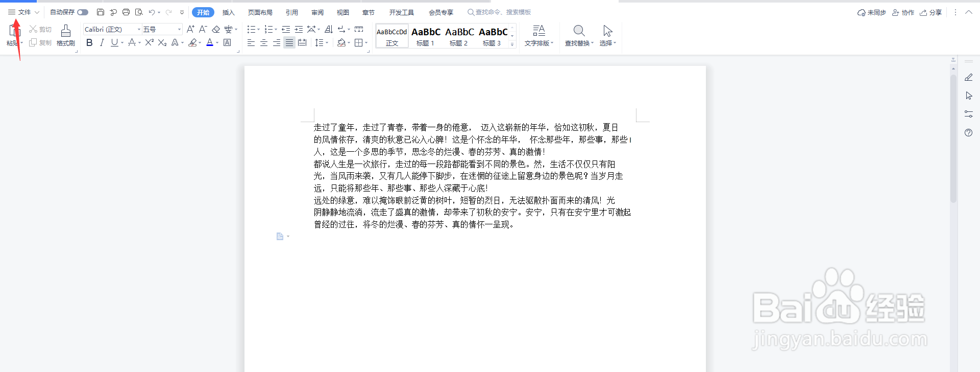The width and height of the screenshot is (980, 372).
Task: Increase font size with A+ icon
Action: tap(190, 29)
